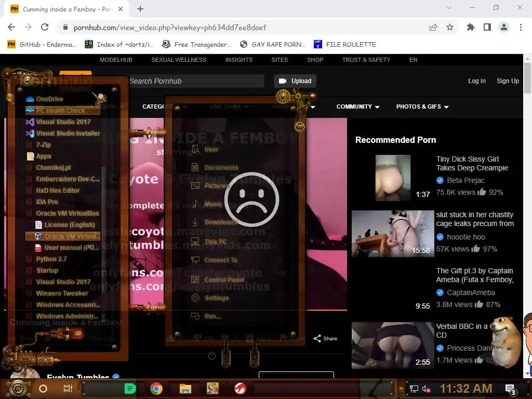Open This PC from Start menu
532x399 pixels.
pyautogui.click(x=209, y=242)
